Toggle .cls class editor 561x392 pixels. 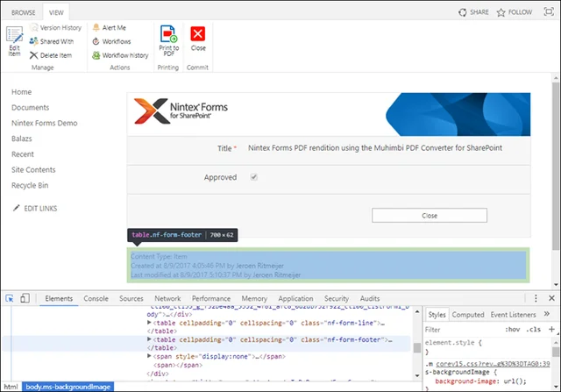coord(534,330)
